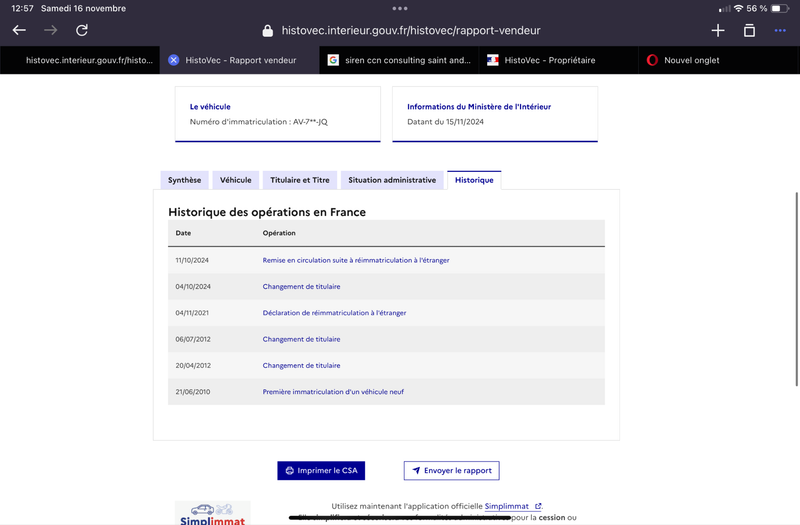Click the date 21/06/2010
800x525 pixels.
coord(193,392)
